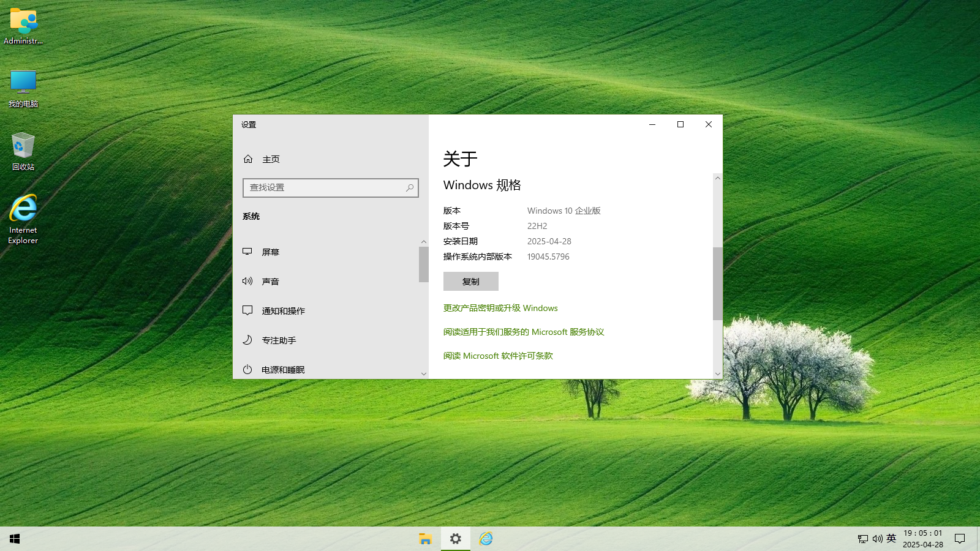Click the 专注助手 moon icon
Image resolution: width=980 pixels, height=551 pixels.
click(247, 340)
